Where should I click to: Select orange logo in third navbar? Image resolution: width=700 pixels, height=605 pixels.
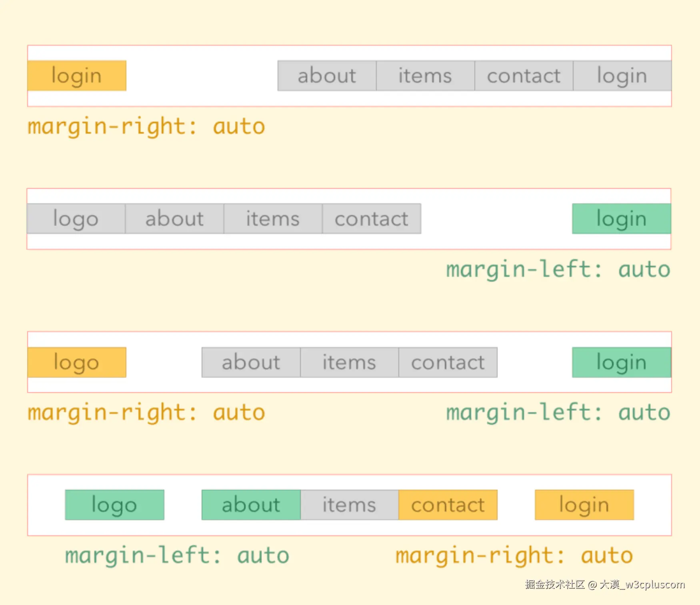[77, 362]
